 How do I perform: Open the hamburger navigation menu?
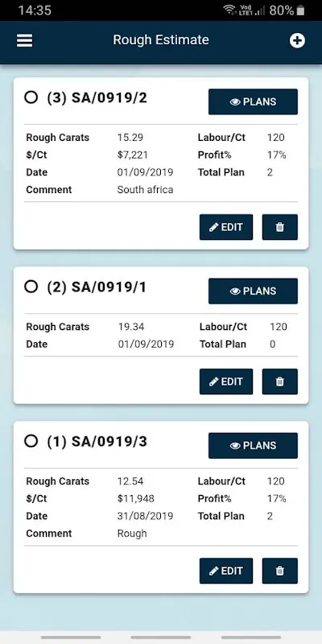click(x=24, y=41)
